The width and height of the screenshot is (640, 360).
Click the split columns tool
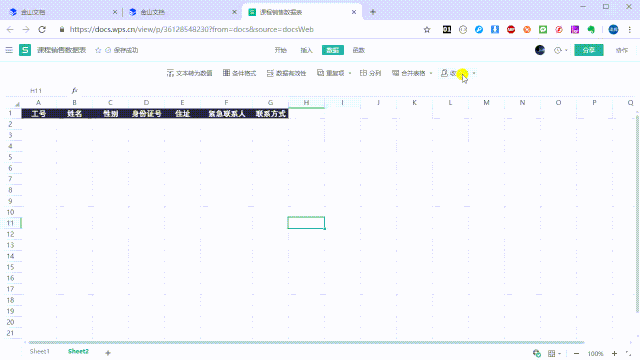370,73
